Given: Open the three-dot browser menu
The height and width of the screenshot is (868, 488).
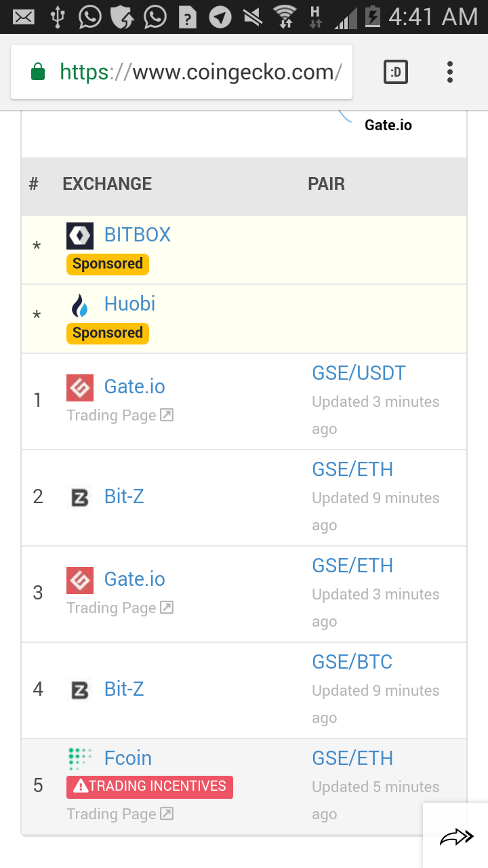Looking at the screenshot, I should pos(450,72).
